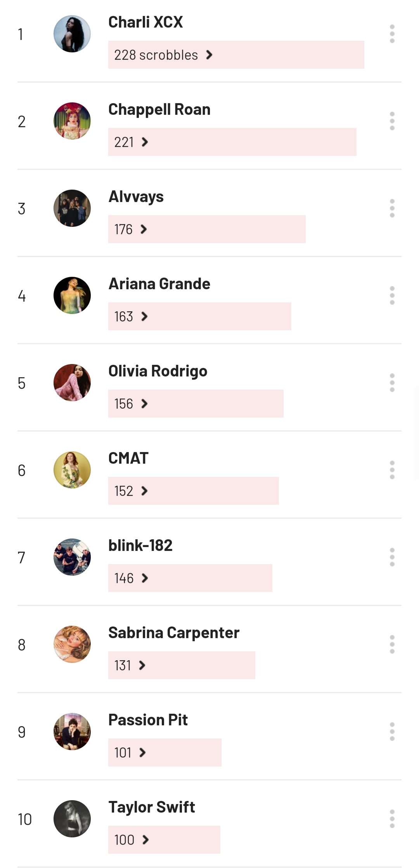The image size is (419, 868).
Task: Expand Chappell Roan's 221 scrobbles arrow
Action: point(145,142)
